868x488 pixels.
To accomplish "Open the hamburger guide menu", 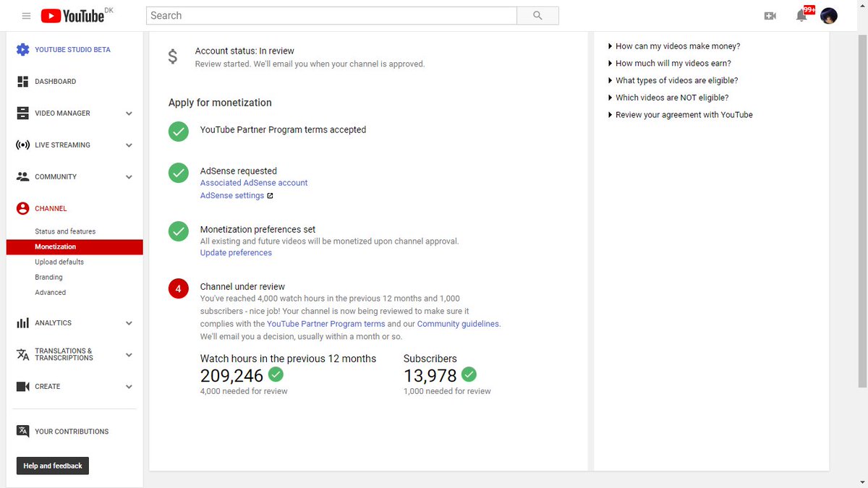I will [x=26, y=16].
